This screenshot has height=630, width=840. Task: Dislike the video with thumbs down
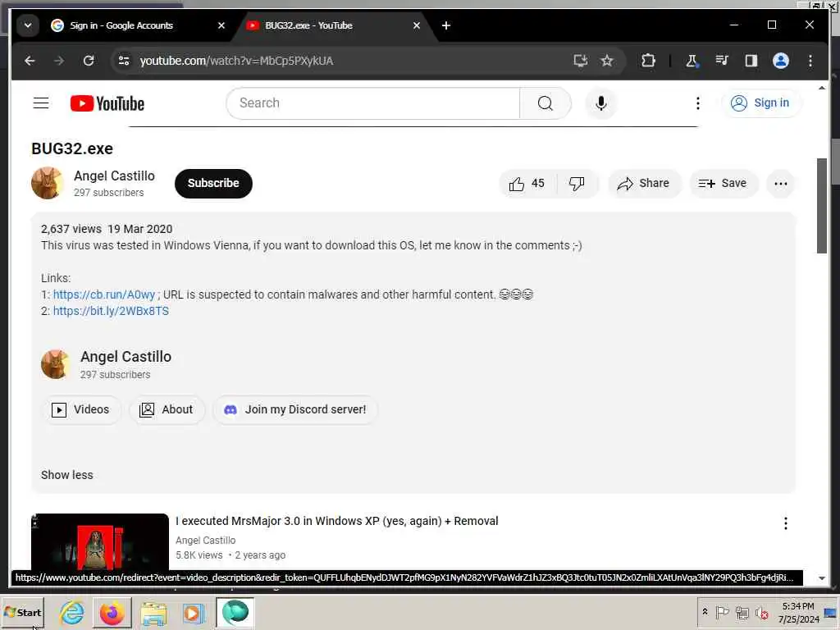click(577, 184)
